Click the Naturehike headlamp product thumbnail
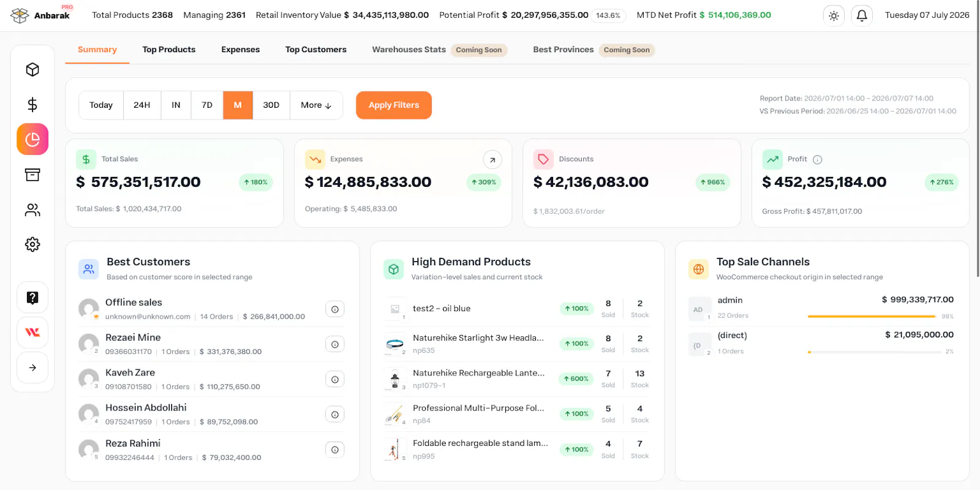 395,344
